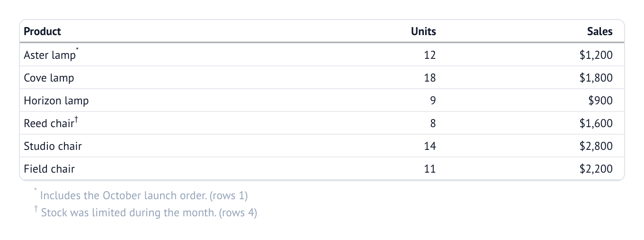Click the $900 sales cell

600,101
